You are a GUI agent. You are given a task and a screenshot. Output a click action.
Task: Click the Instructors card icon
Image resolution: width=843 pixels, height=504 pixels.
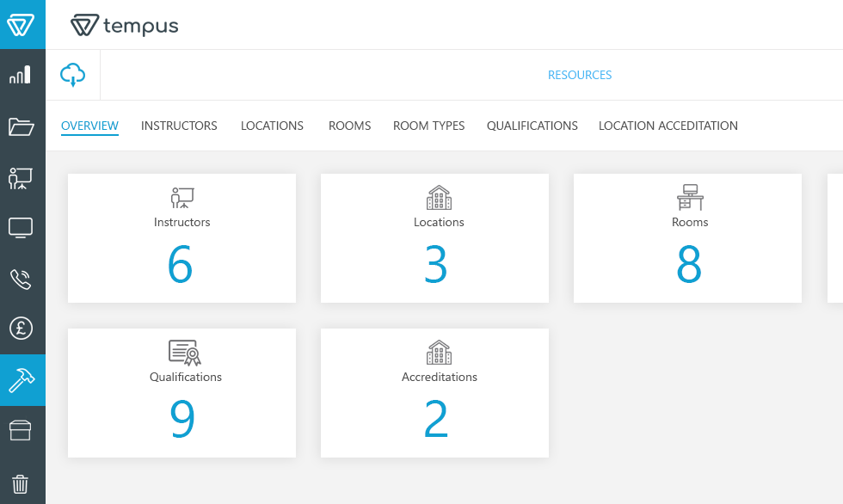tap(182, 198)
